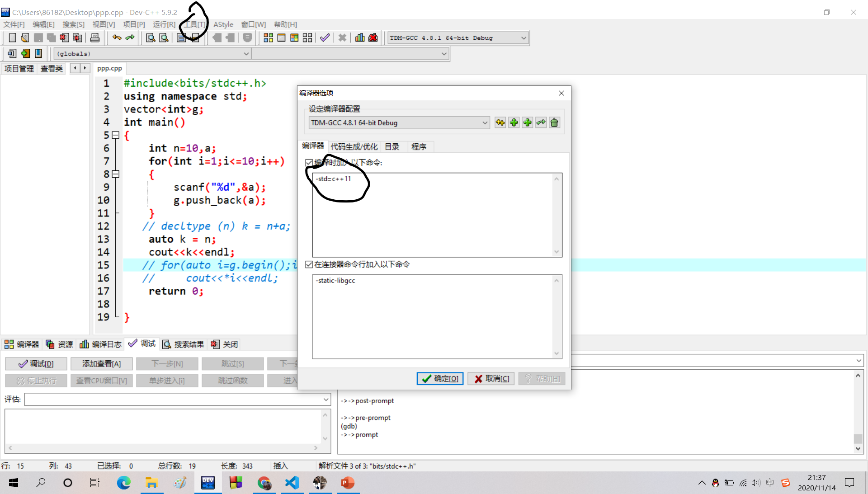This screenshot has height=494, width=868.
Task: Switch to the 代码生成/优化 tab
Action: click(x=354, y=146)
